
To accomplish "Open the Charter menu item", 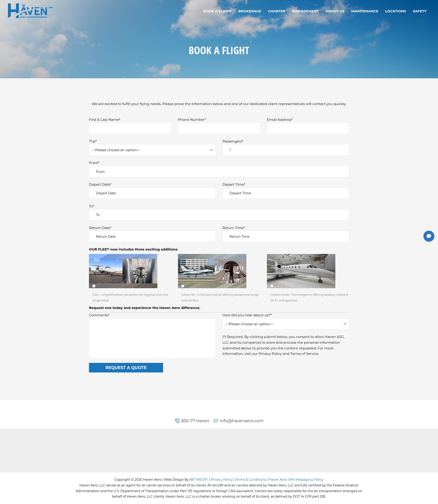I will (276, 11).
